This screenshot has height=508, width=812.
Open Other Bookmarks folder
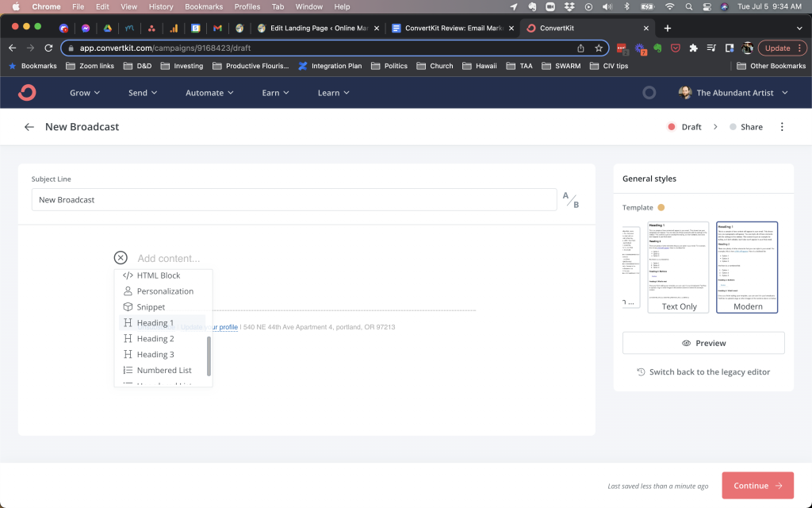(x=772, y=66)
